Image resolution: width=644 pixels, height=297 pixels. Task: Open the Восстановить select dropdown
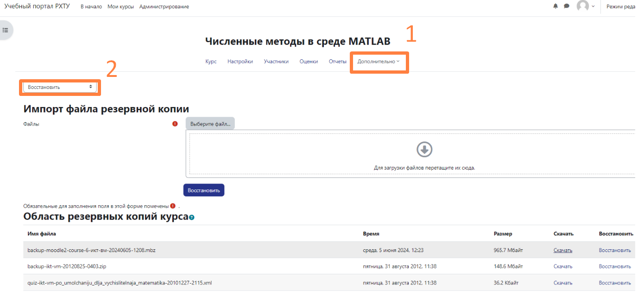(x=60, y=87)
